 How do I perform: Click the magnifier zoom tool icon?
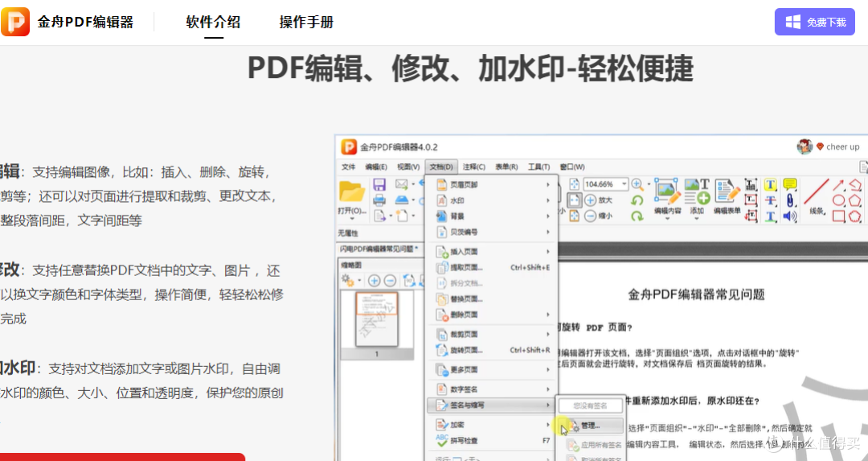coord(637,184)
